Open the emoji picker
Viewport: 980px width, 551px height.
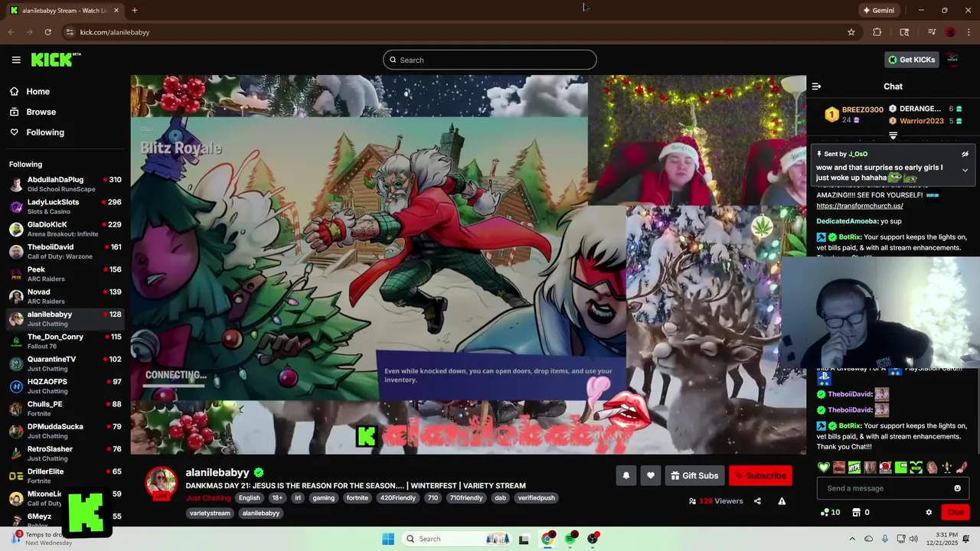957,488
